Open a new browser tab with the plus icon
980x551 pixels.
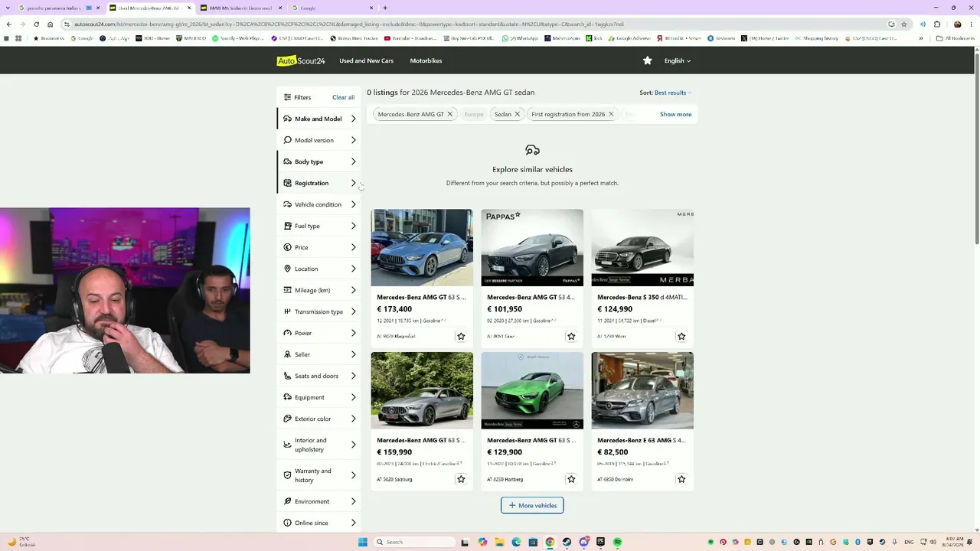point(385,8)
